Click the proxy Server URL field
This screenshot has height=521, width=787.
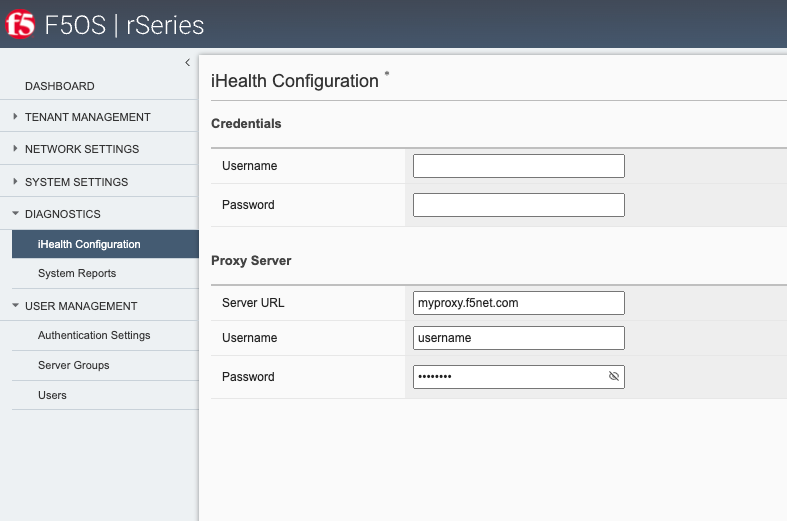pyautogui.click(x=518, y=303)
